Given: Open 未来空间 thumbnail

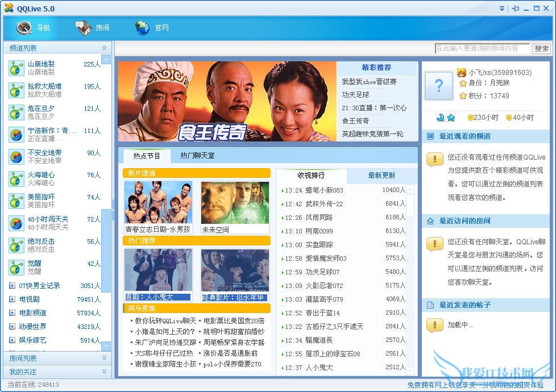Looking at the screenshot, I should pyautogui.click(x=235, y=203).
